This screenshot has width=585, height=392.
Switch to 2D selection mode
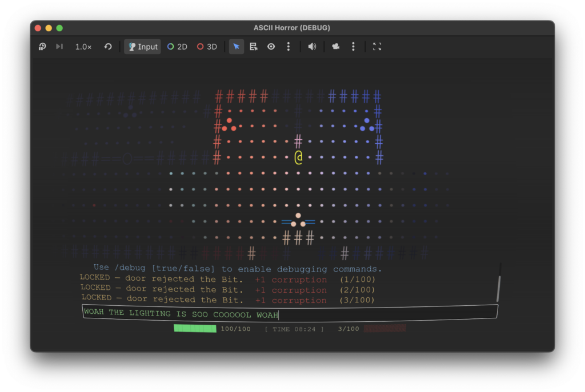pos(177,47)
